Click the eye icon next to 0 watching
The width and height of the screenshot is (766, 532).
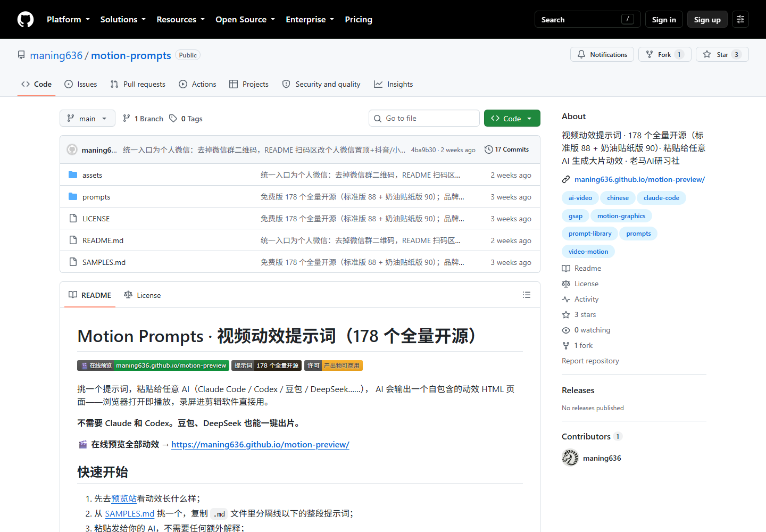566,330
